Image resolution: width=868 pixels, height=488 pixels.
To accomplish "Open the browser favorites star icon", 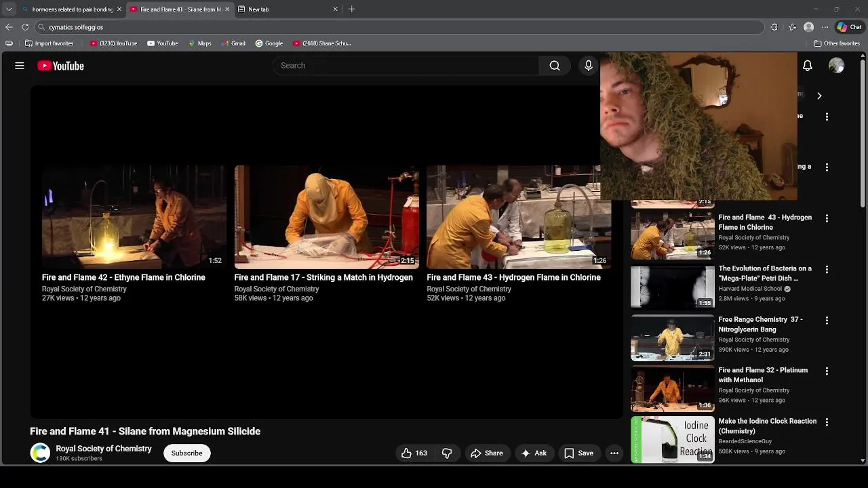I will click(792, 27).
